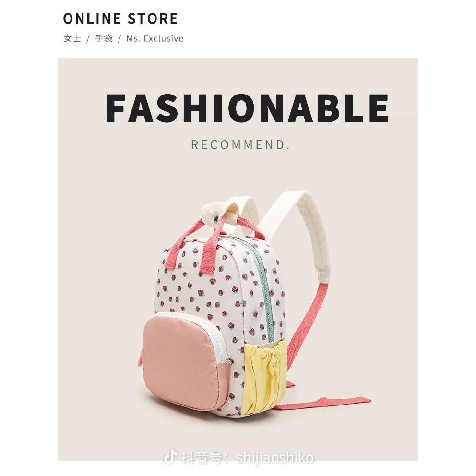Click the pink front pocket of backpack
This screenshot has width=476, height=476.
[x=183, y=364]
